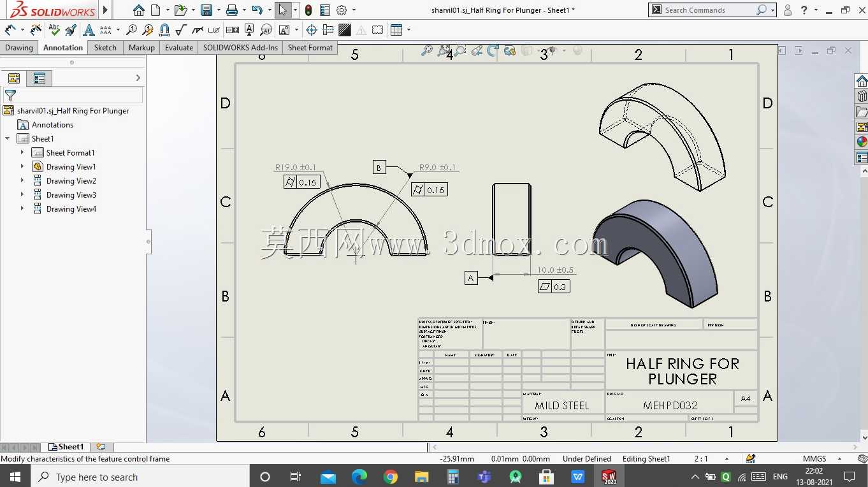The width and height of the screenshot is (868, 487).
Task: Collapse the Sheet1 tree node
Action: (x=8, y=138)
